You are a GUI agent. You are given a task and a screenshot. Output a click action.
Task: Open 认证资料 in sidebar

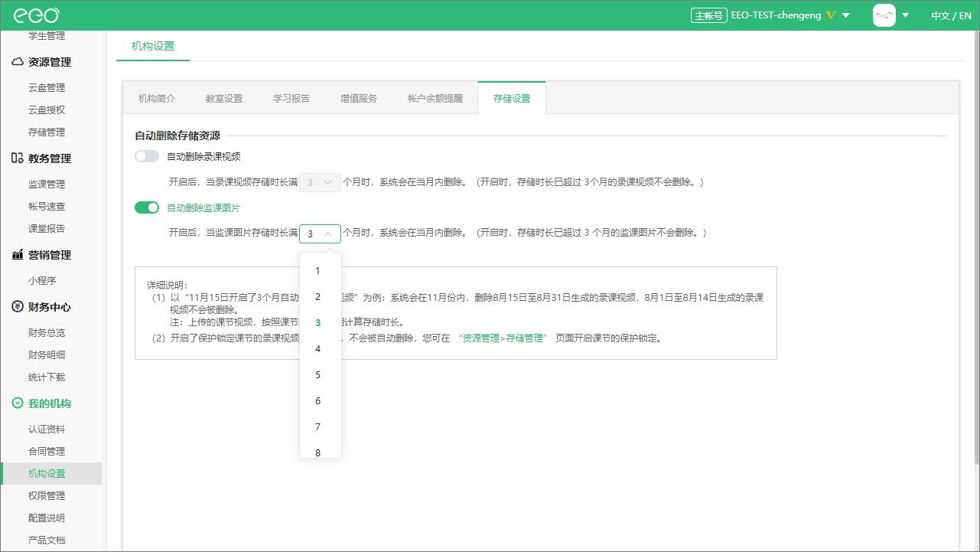[47, 430]
